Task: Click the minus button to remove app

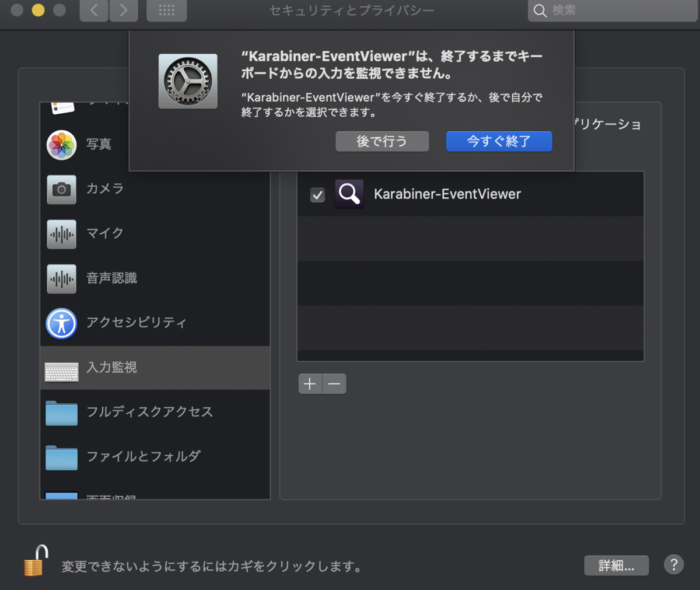Action: (x=334, y=384)
